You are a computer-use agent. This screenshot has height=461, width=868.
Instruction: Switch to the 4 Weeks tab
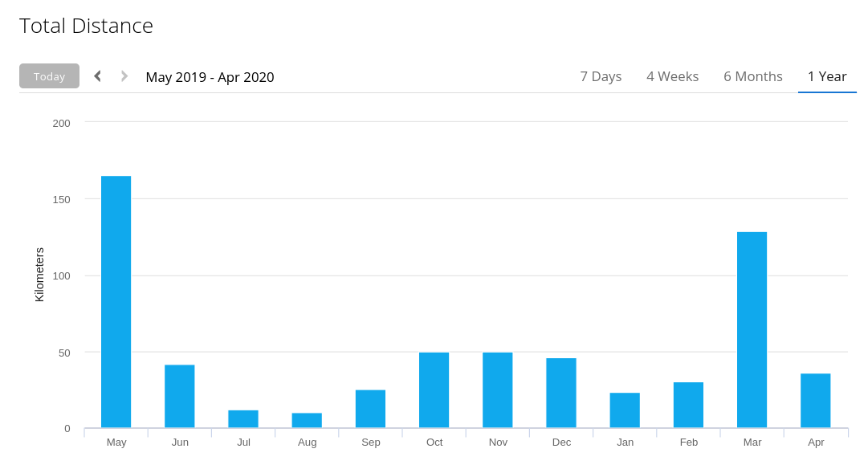click(x=672, y=76)
